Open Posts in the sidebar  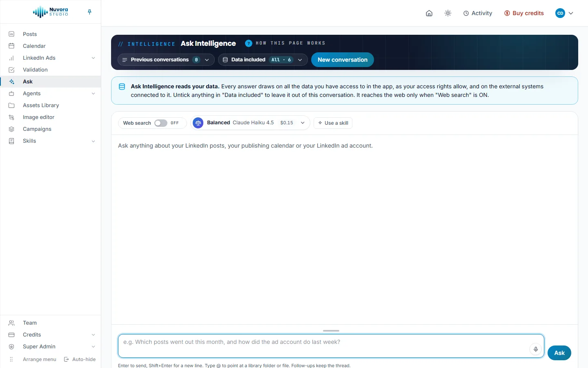coord(51,34)
